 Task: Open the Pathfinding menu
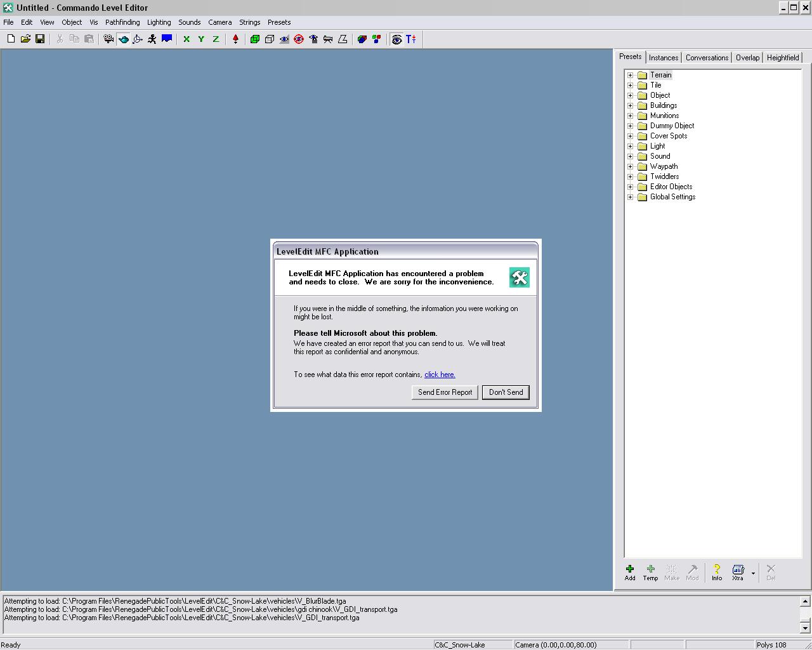click(122, 22)
